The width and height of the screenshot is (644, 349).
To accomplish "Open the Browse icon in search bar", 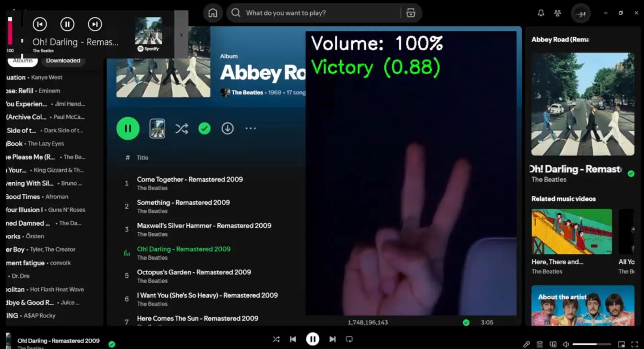I will (411, 13).
